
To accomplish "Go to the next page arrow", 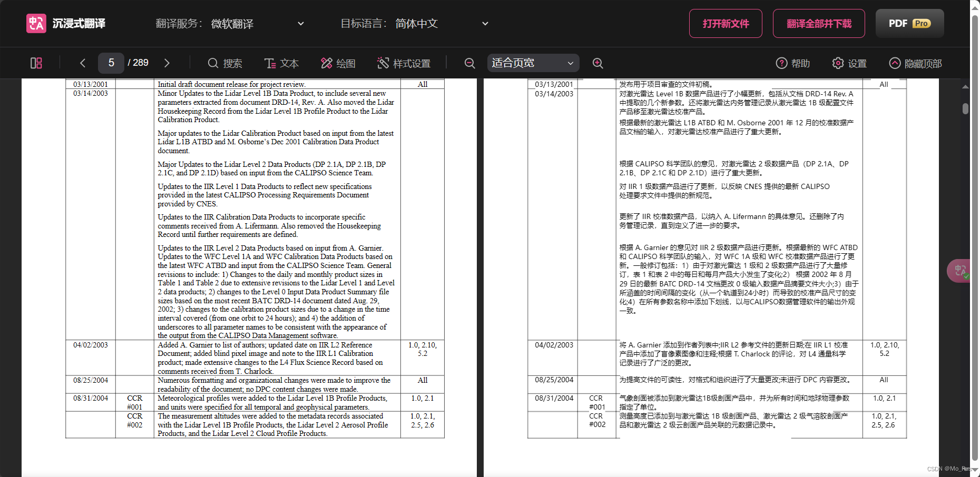I will pos(167,63).
